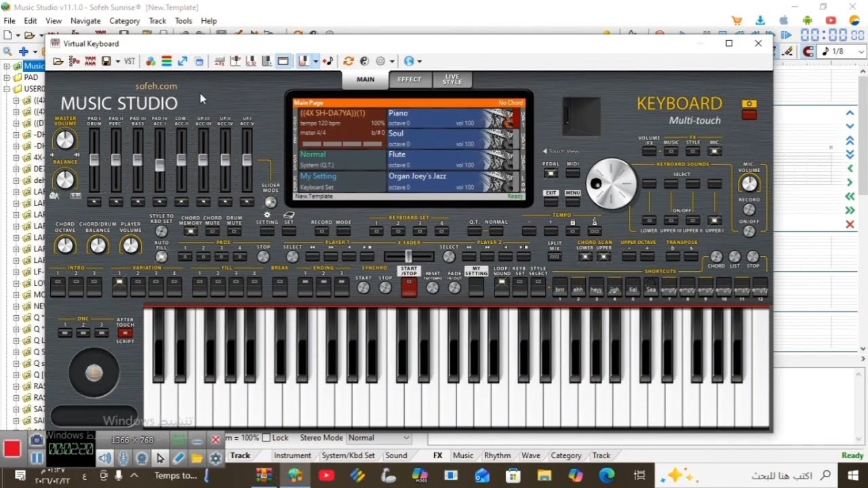Open the Tools menu

coord(184,21)
